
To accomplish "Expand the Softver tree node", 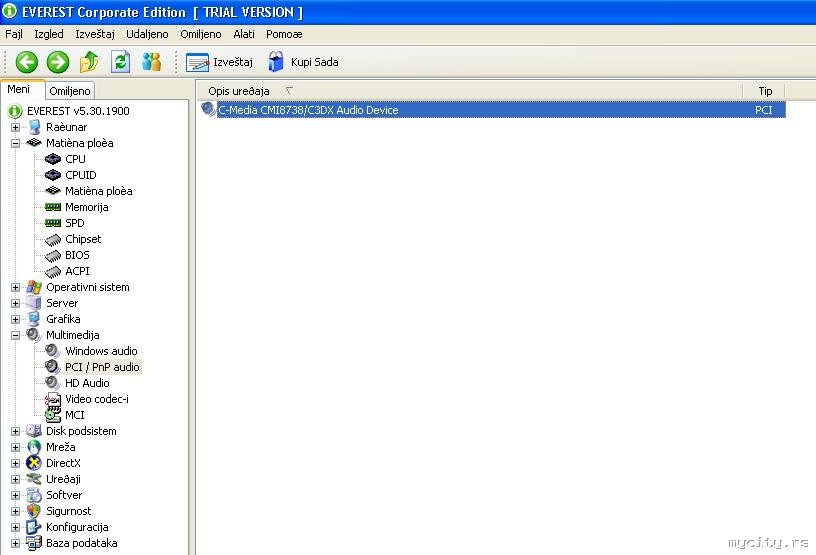I will (16, 495).
